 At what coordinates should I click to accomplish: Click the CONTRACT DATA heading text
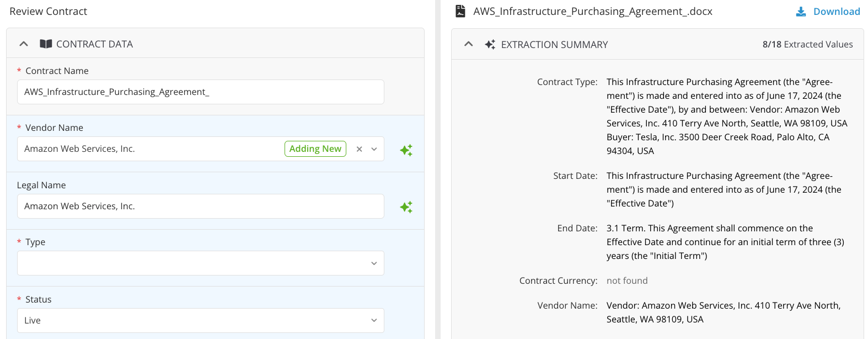tap(94, 44)
